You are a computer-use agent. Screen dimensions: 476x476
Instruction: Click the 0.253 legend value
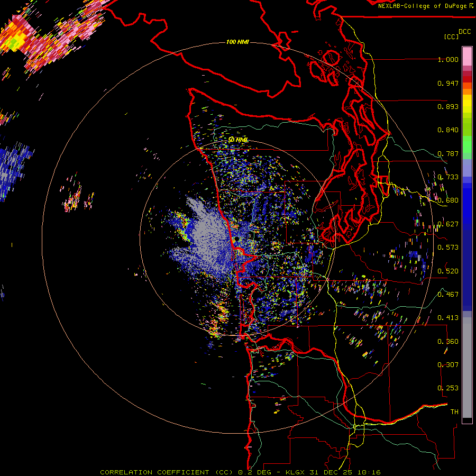(x=448, y=388)
